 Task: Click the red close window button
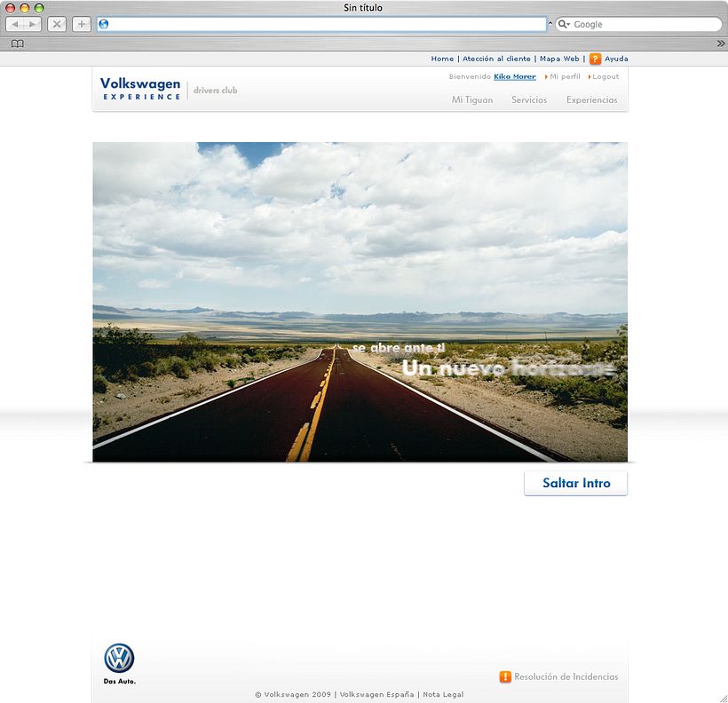click(11, 8)
